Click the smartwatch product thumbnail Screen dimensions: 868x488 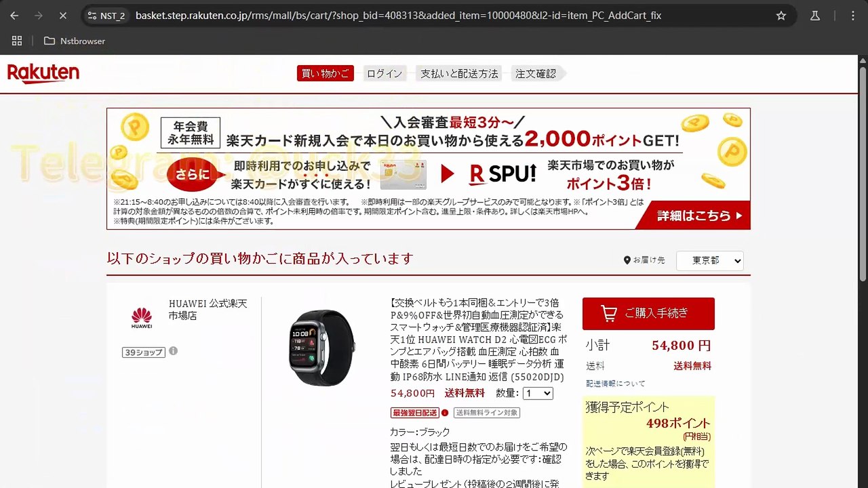(321, 347)
